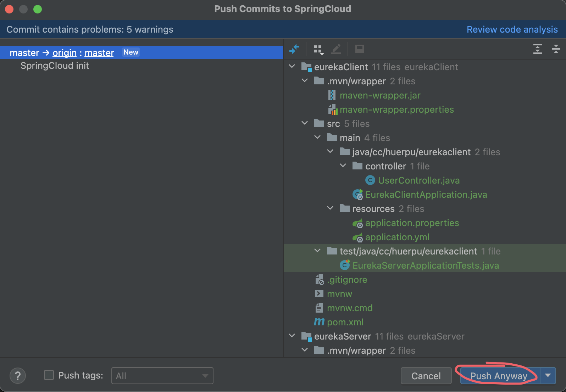The height and width of the screenshot is (392, 566).
Task: Open the Review code analysis link
Action: 512,29
